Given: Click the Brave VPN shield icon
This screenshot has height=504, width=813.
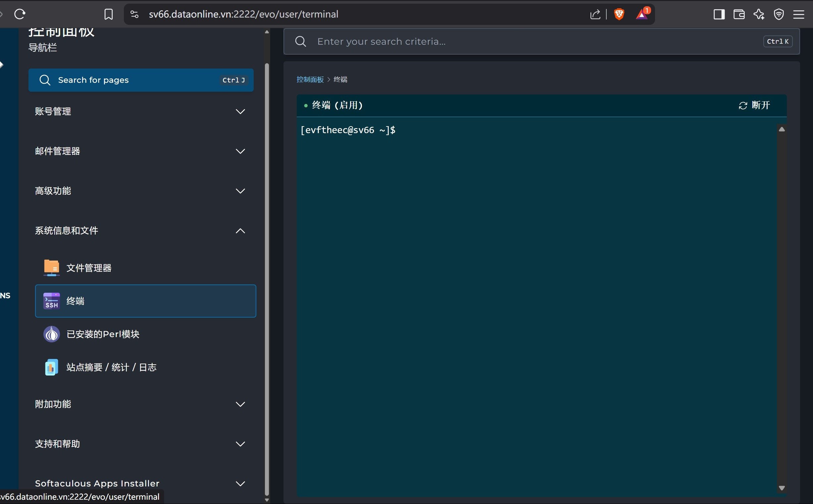Looking at the screenshot, I should [x=779, y=14].
